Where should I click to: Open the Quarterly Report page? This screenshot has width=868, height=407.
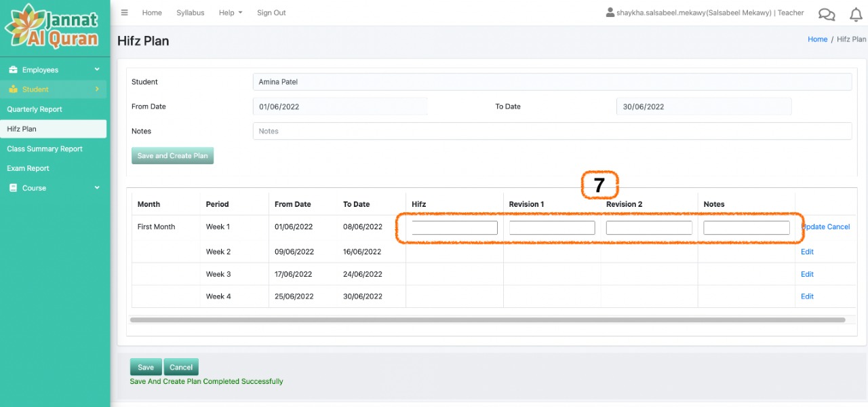[35, 109]
